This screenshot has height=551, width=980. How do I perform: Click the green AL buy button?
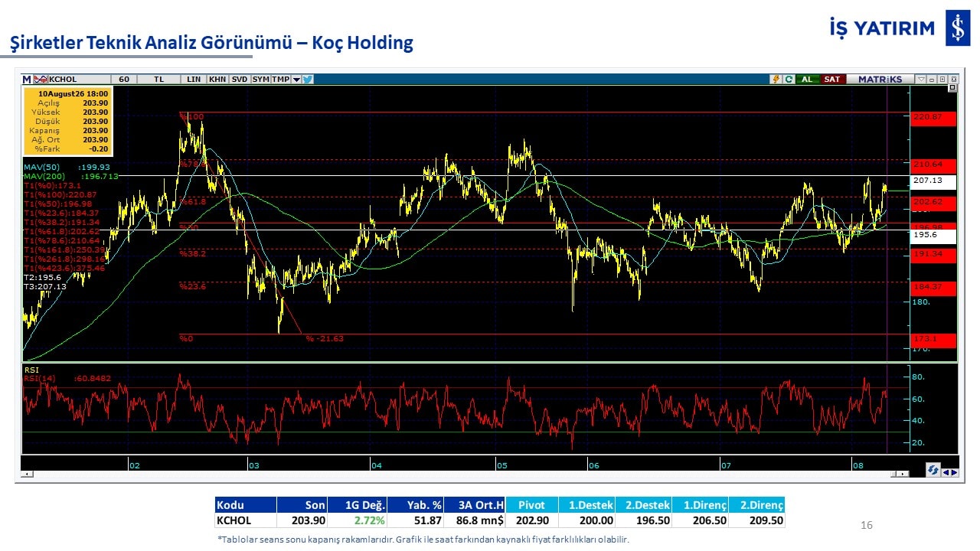(807, 79)
